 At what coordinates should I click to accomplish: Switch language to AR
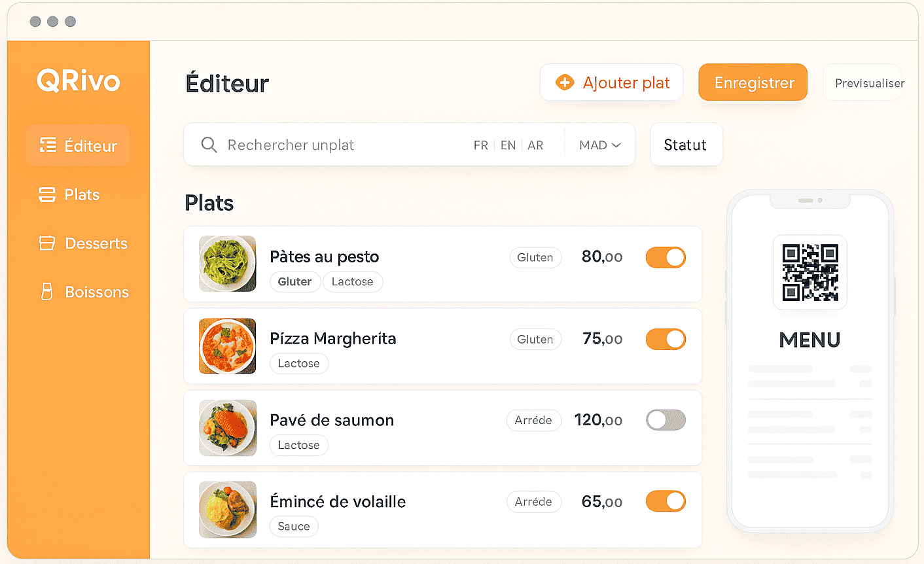(x=535, y=145)
